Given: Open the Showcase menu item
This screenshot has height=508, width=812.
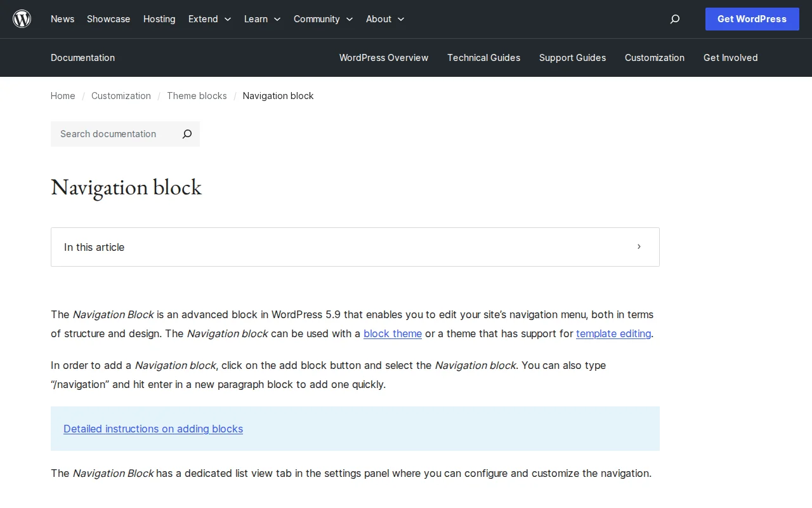Looking at the screenshot, I should (108, 19).
